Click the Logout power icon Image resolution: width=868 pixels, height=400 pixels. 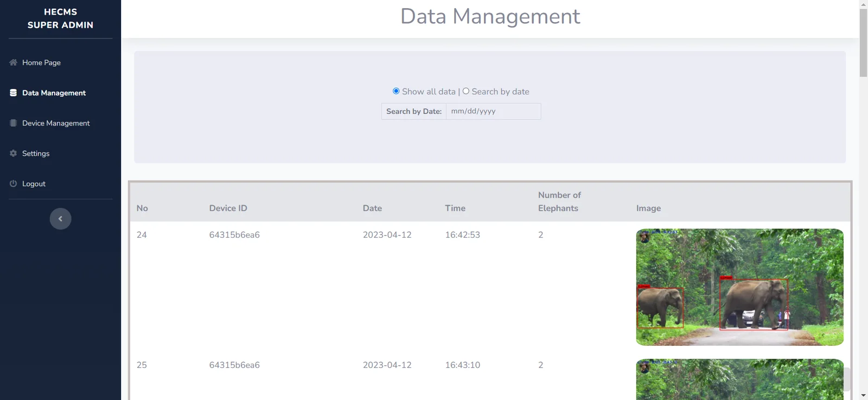tap(13, 184)
